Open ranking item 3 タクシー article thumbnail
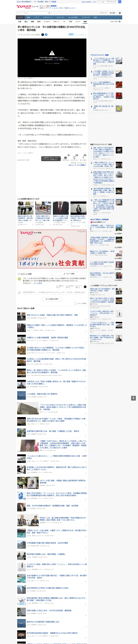The image size is (138, 644). (119, 85)
